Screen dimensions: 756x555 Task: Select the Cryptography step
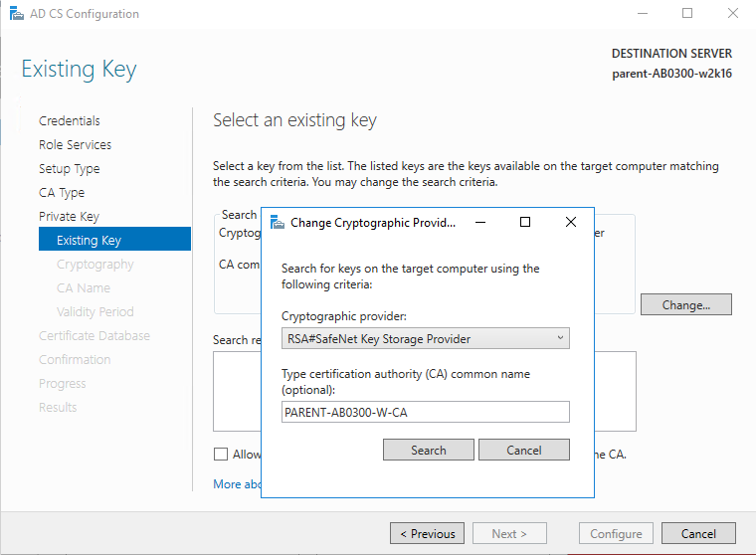tap(94, 265)
